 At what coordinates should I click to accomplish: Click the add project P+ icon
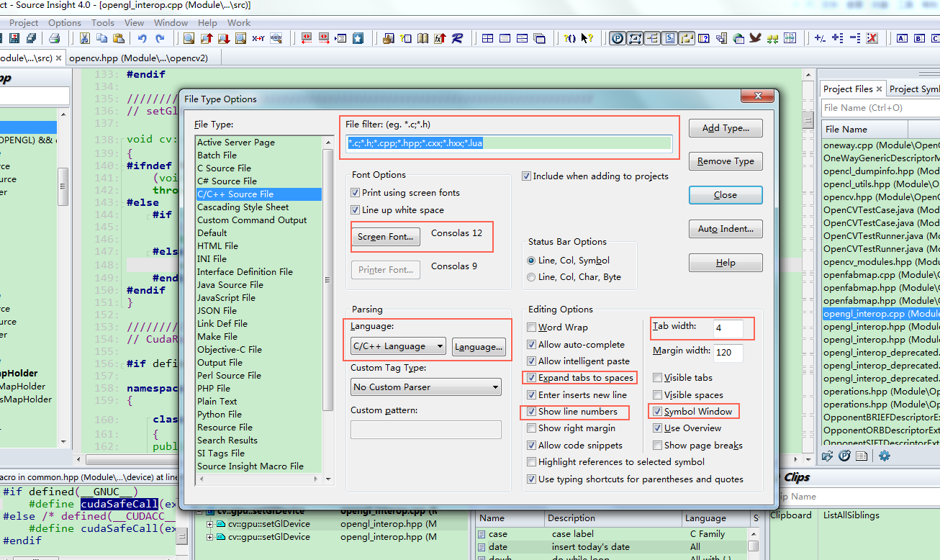(x=844, y=456)
